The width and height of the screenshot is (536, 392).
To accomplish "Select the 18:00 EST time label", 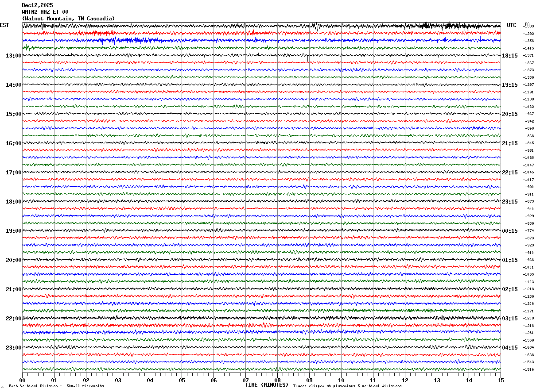I will [x=14, y=202].
